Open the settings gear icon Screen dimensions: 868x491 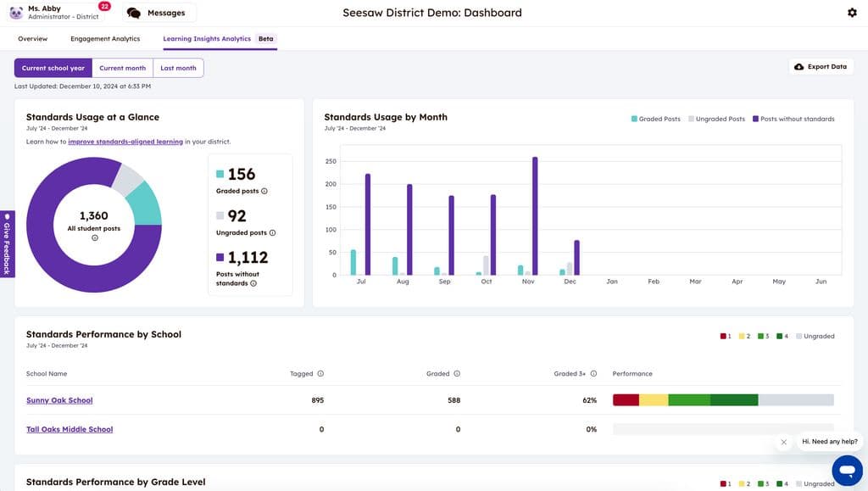click(852, 13)
